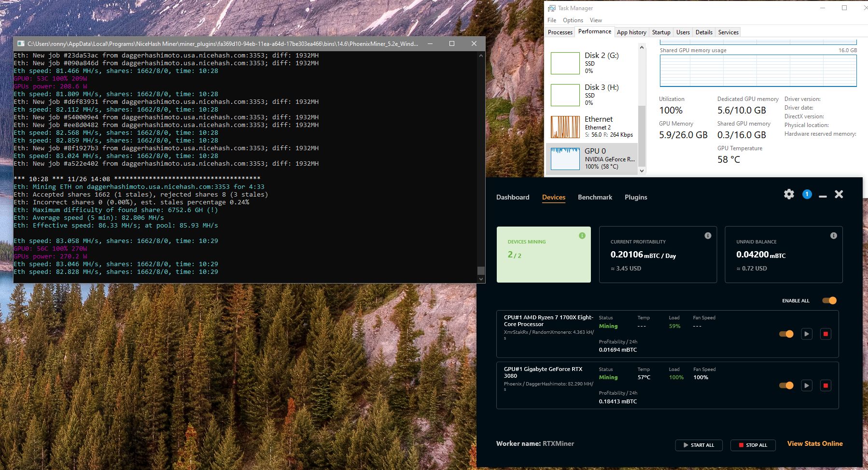Disable mining on the AMD Ryzen 7 1700X device

[x=786, y=334]
